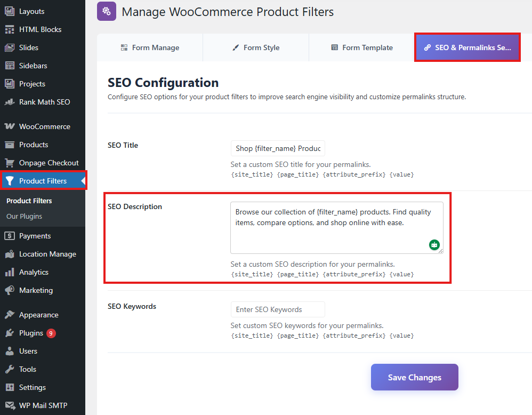Click the 'SEO Configuration' heading
The height and width of the screenshot is (415, 532).
(163, 83)
